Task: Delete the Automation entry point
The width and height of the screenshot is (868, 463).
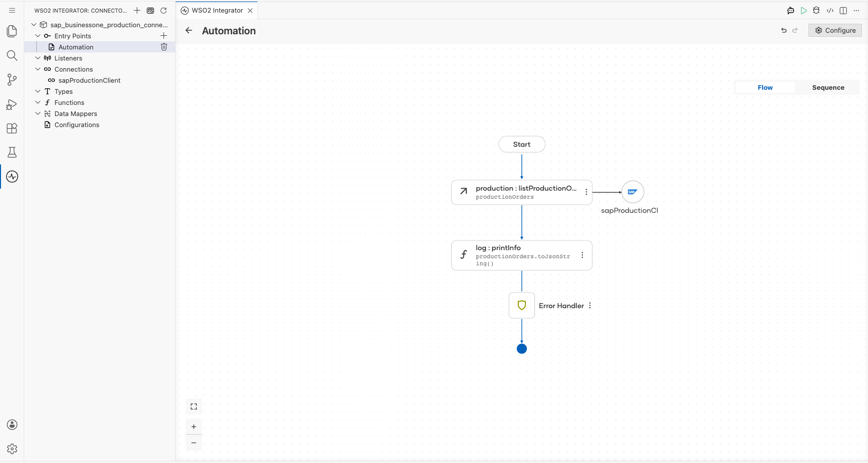Action: tap(164, 47)
